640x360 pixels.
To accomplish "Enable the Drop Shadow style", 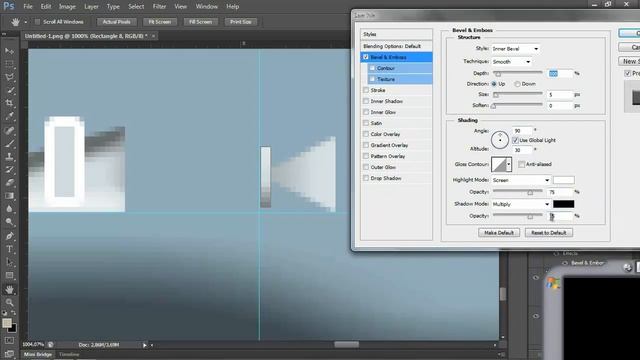I will pos(366,178).
